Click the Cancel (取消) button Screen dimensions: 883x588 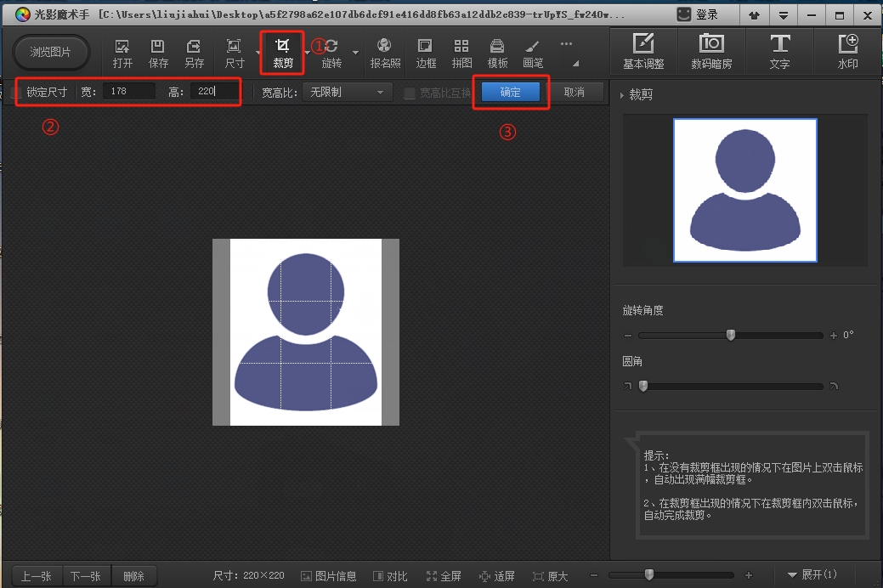[575, 92]
